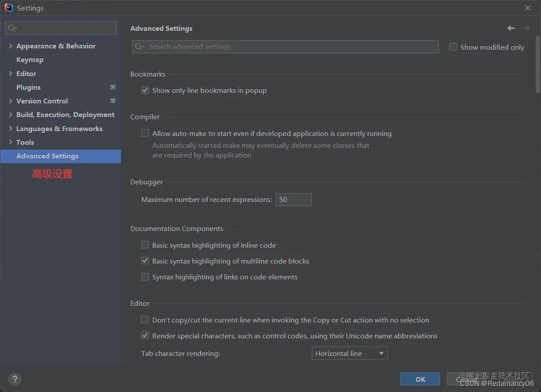Click the help question mark icon
The image size is (541, 392).
15,379
